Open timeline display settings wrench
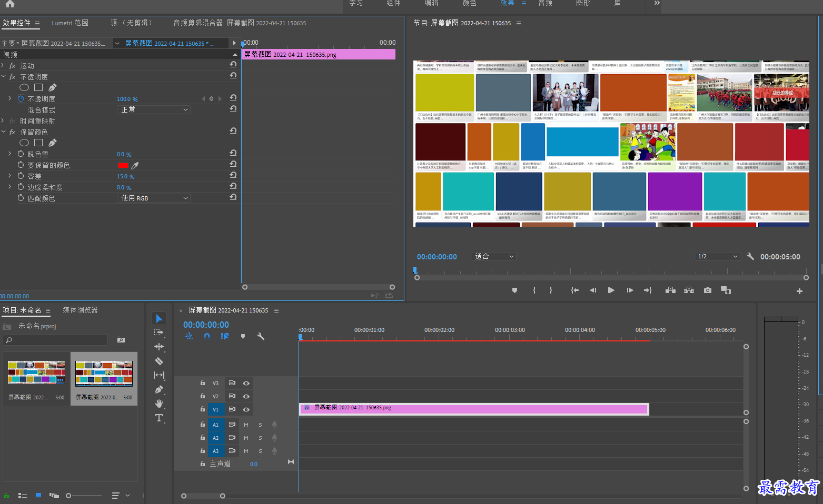The height and width of the screenshot is (504, 823). (261, 336)
